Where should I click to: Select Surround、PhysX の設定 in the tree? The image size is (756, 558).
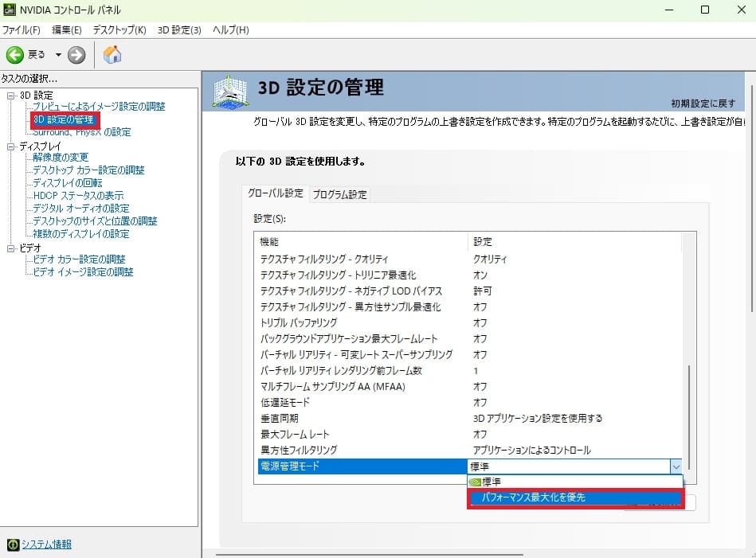(x=82, y=132)
